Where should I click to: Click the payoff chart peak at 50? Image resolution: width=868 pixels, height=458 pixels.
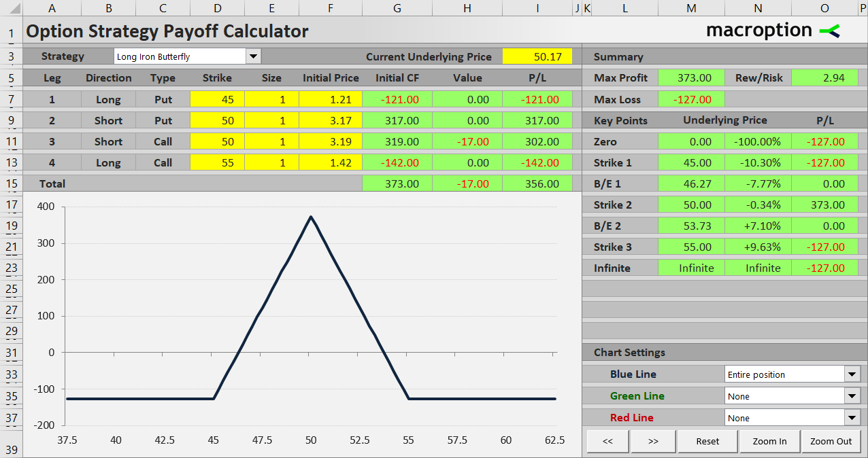pos(311,217)
